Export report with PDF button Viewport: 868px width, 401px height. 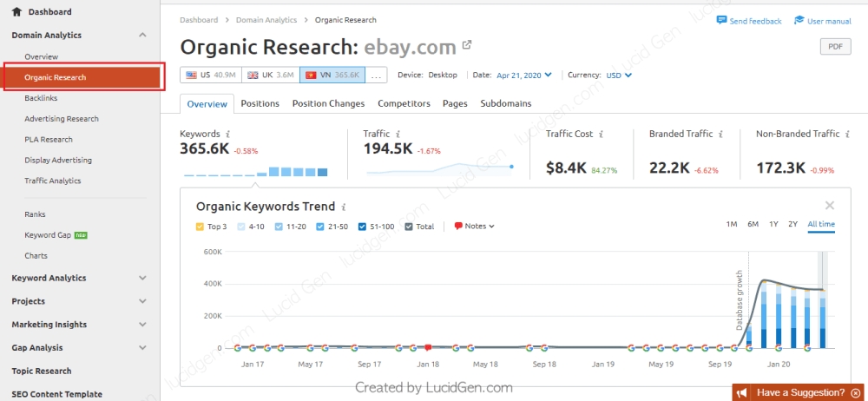tap(835, 47)
